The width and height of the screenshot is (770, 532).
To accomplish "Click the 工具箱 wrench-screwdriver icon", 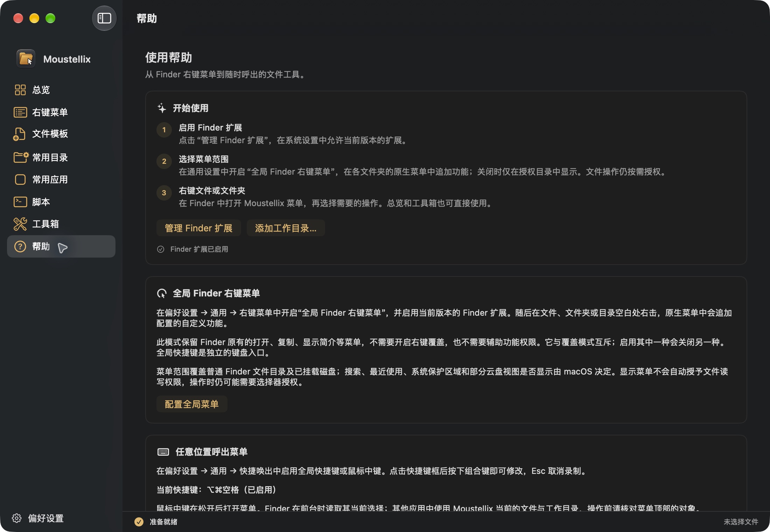I will 20,224.
